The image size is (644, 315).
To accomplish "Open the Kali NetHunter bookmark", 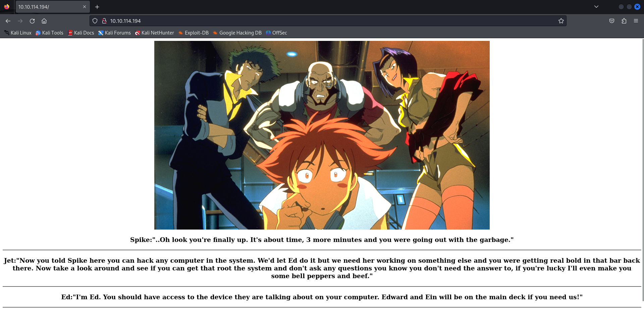I will (155, 33).
